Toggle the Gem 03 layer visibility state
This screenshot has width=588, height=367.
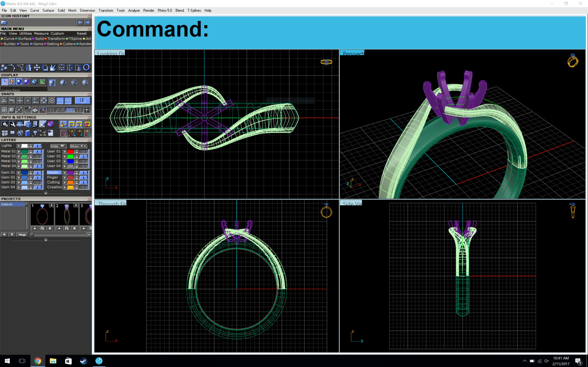tap(38, 182)
